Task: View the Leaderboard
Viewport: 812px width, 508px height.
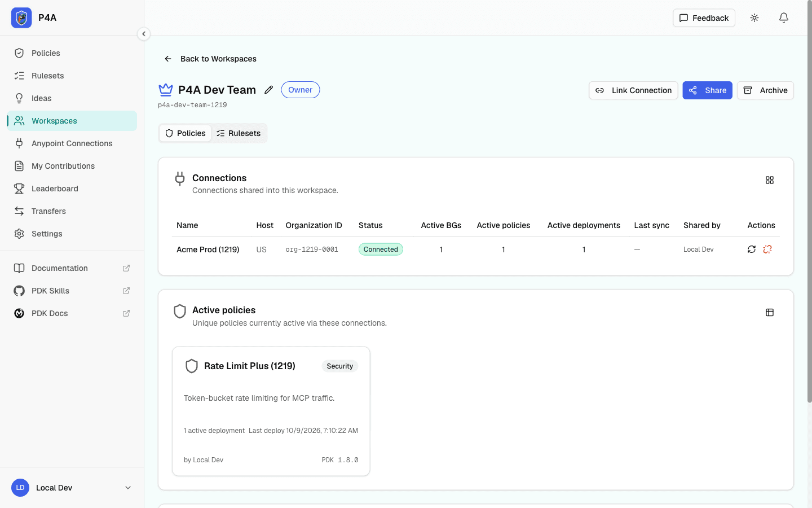Action: click(x=72, y=189)
